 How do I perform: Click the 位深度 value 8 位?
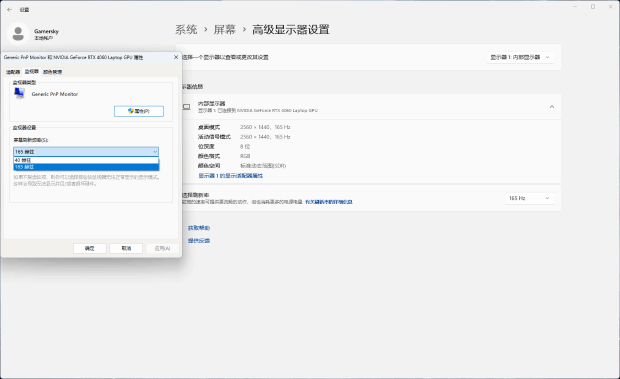pos(245,146)
